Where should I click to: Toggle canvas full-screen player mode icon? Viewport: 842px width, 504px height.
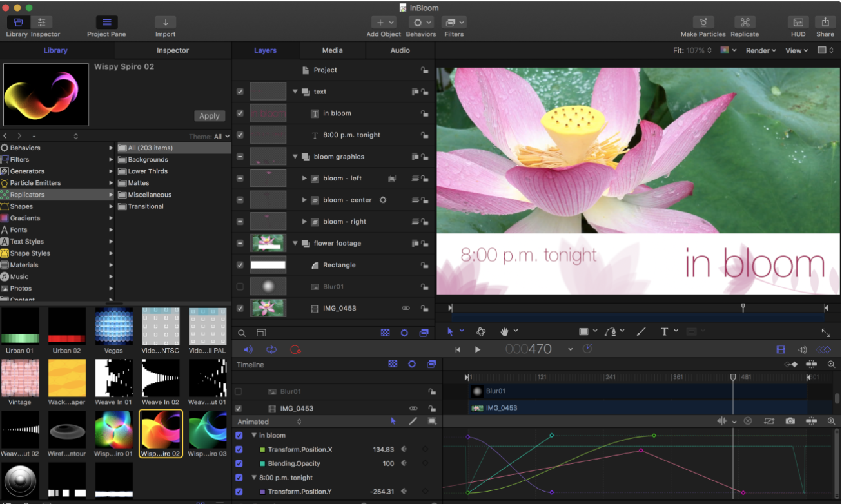click(x=826, y=333)
